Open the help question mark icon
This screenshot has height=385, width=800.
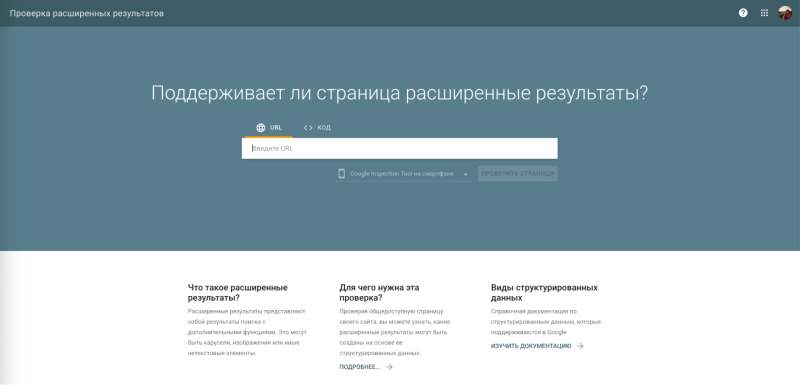743,13
